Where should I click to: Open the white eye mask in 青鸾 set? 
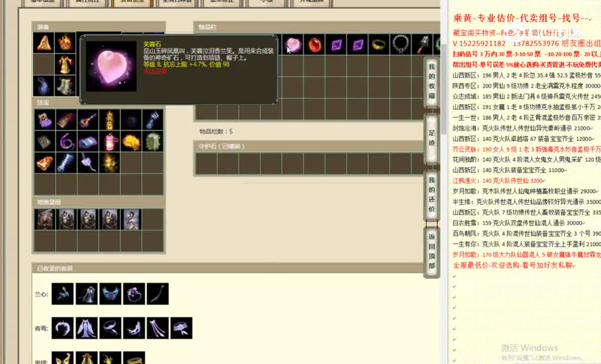[x=134, y=328]
